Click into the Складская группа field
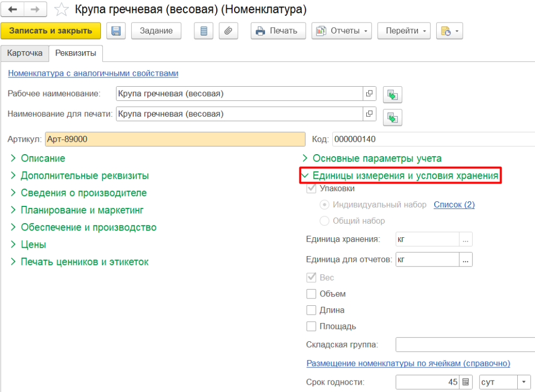The width and height of the screenshot is (535, 392). point(466,344)
